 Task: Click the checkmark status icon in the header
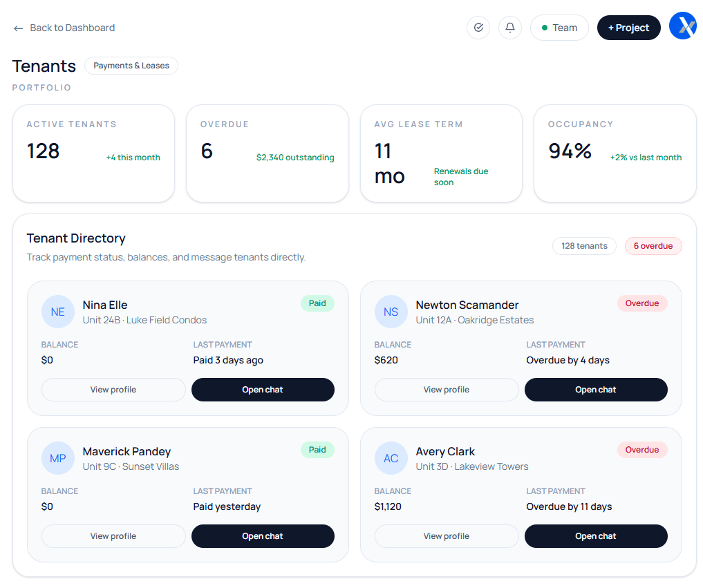click(x=478, y=28)
